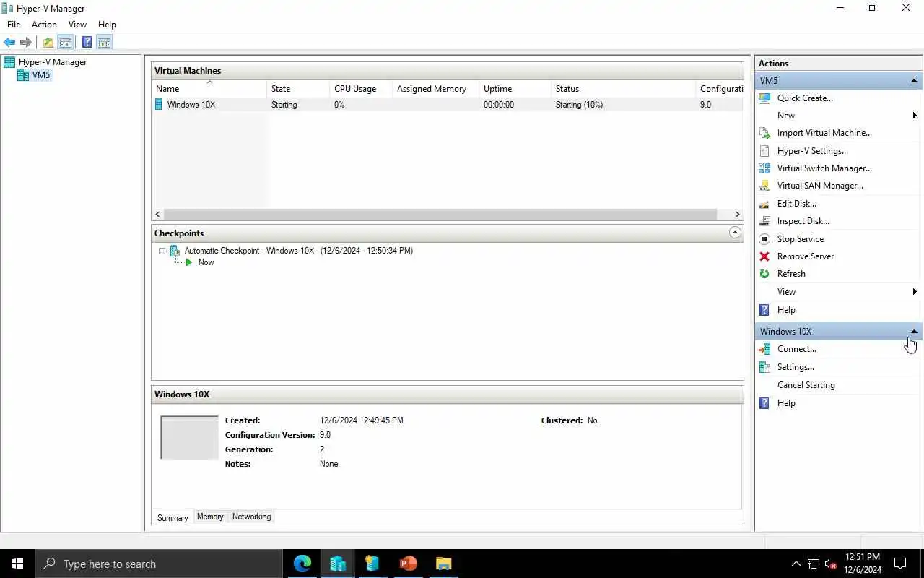Expand the New submenu arrow
This screenshot has width=924, height=578.
tap(915, 116)
